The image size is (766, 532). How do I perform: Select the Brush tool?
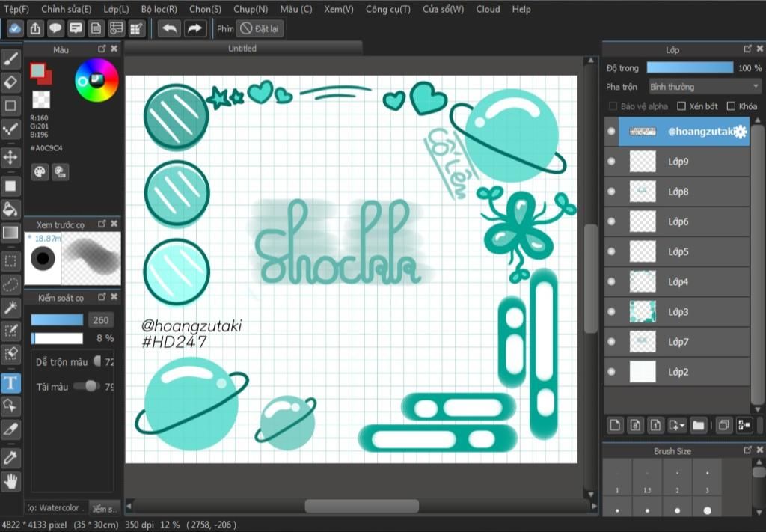pyautogui.click(x=10, y=58)
